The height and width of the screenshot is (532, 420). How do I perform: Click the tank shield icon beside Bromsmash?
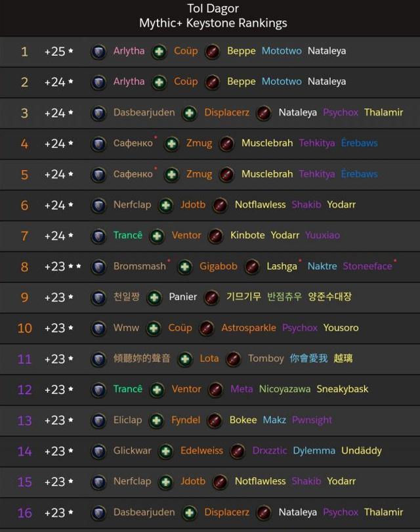(x=98, y=267)
